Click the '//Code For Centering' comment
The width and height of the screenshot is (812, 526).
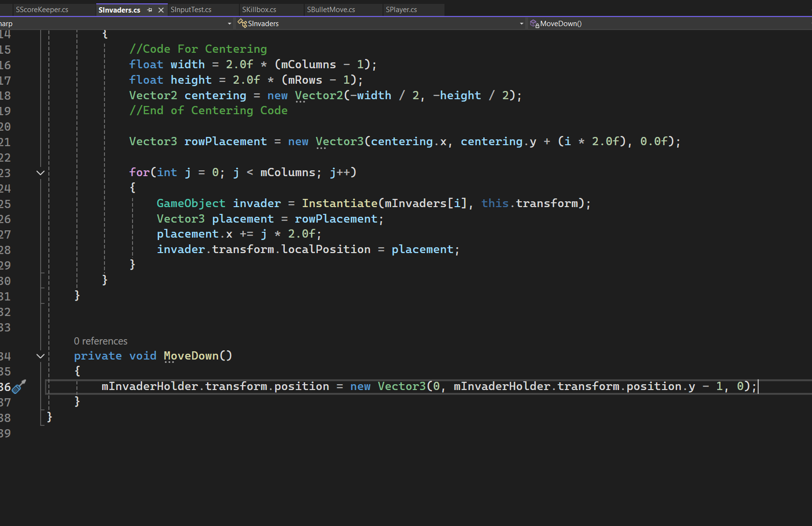pyautogui.click(x=198, y=49)
